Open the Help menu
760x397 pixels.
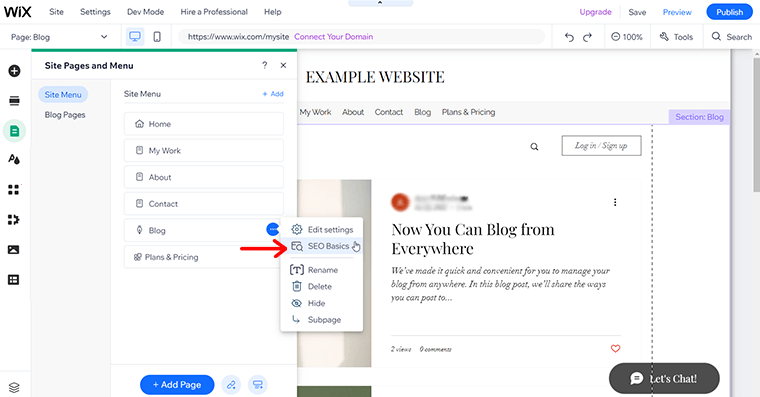tap(272, 12)
